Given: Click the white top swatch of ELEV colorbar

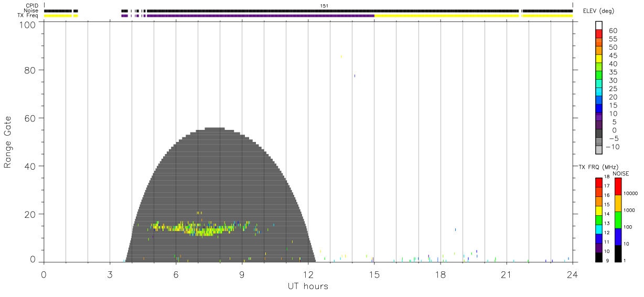Looking at the screenshot, I should click(598, 26).
